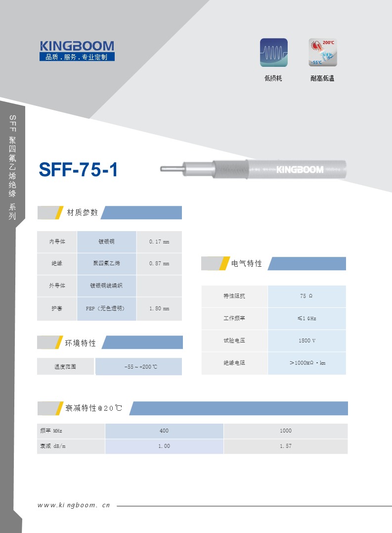392x533 pixels.
Task: Click the low-loss waveform icon
Action: [x=273, y=52]
